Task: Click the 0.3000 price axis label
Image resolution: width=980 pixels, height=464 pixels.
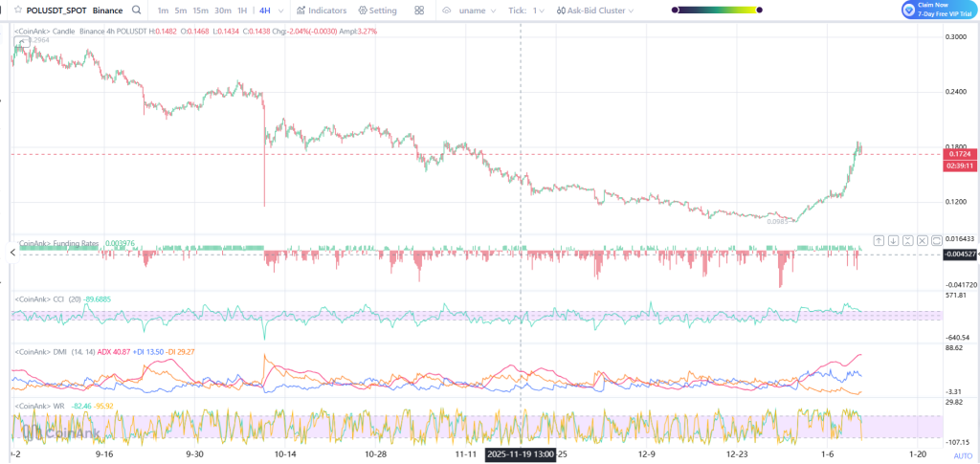Action: (957, 37)
